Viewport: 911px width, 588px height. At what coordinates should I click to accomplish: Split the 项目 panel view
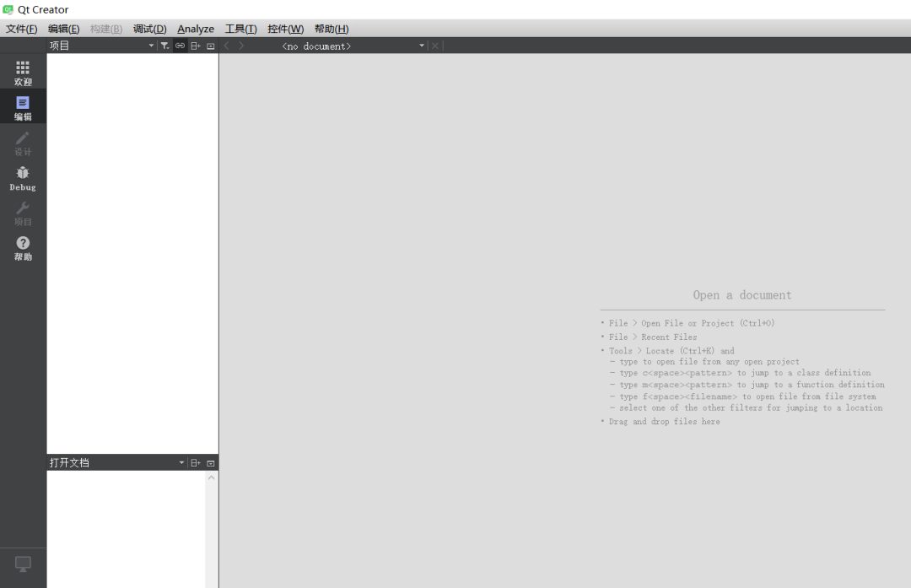[x=195, y=46]
